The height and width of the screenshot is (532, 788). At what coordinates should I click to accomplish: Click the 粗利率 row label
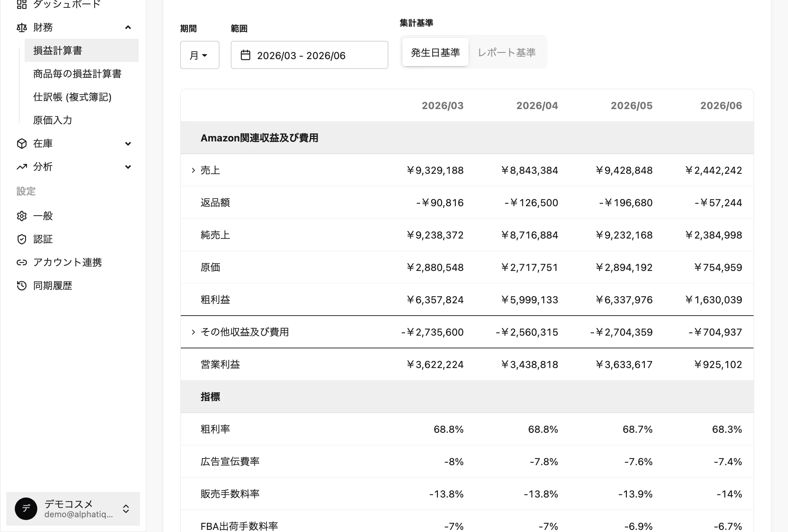[x=215, y=429]
